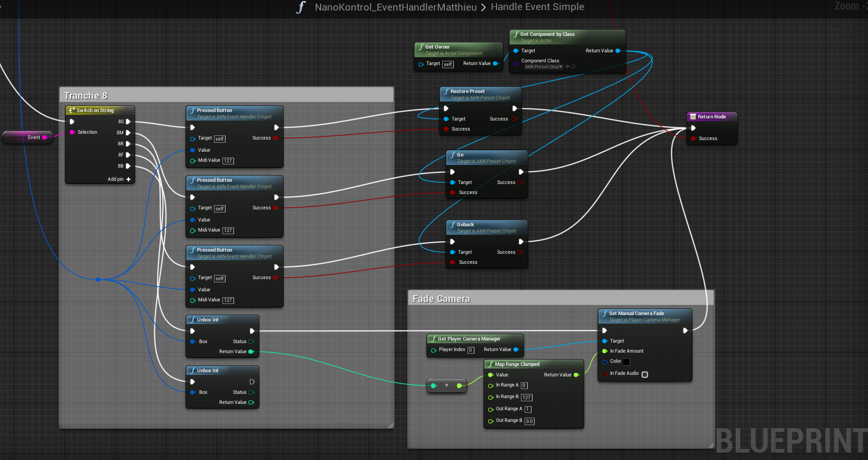The height and width of the screenshot is (460, 868).
Task: Open the black Color swatch picker
Action: [627, 362]
